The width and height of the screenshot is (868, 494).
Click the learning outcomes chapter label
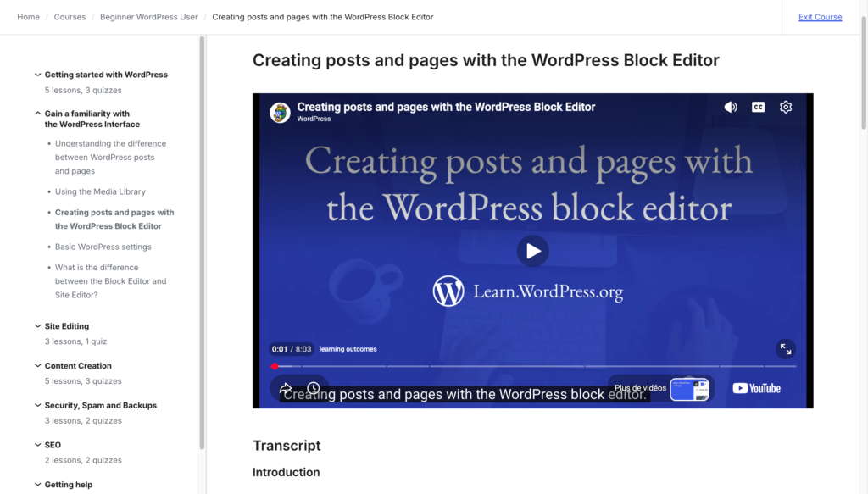pyautogui.click(x=348, y=349)
